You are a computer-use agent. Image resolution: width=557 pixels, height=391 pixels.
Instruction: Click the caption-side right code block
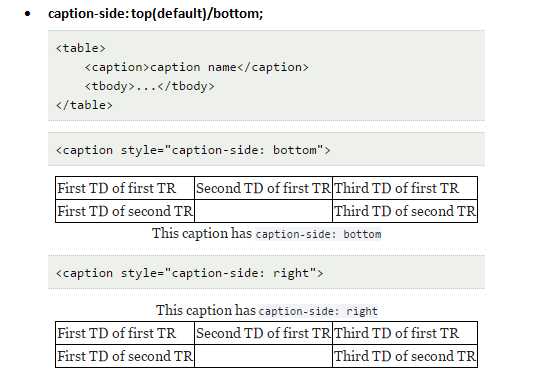coord(266,272)
